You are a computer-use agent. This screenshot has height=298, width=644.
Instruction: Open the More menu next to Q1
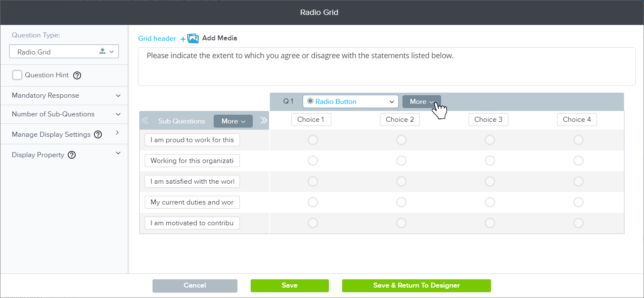point(421,102)
